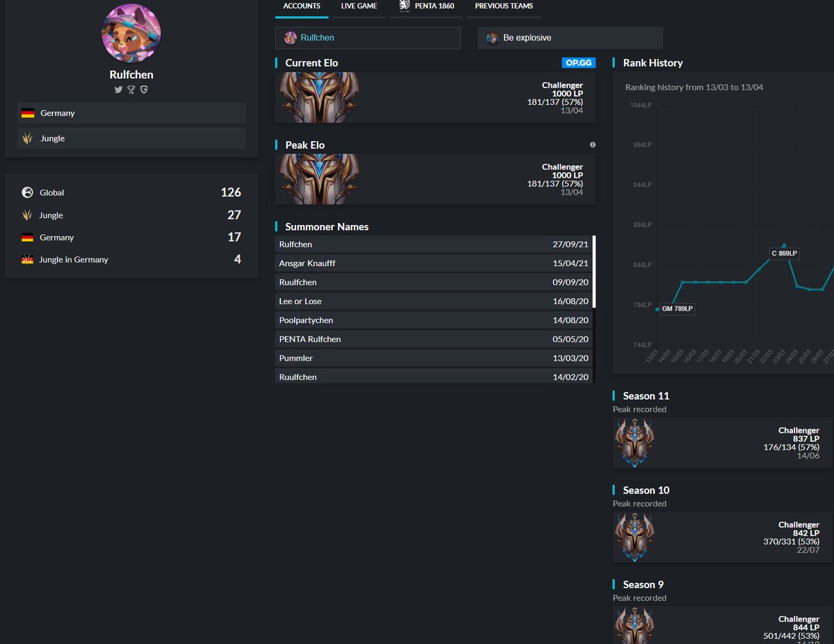Viewport: 834px width, 644px height.
Task: Click the Germany flag in the rankings list
Action: [28, 238]
